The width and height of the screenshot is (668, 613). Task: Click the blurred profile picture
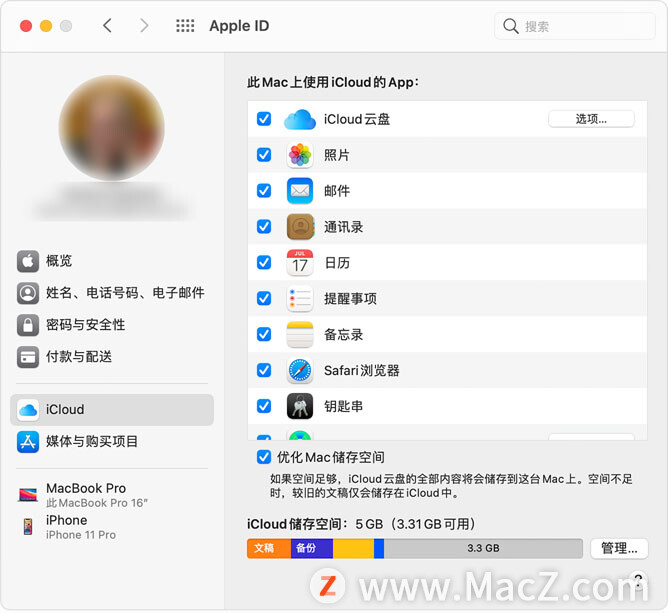coord(112,128)
